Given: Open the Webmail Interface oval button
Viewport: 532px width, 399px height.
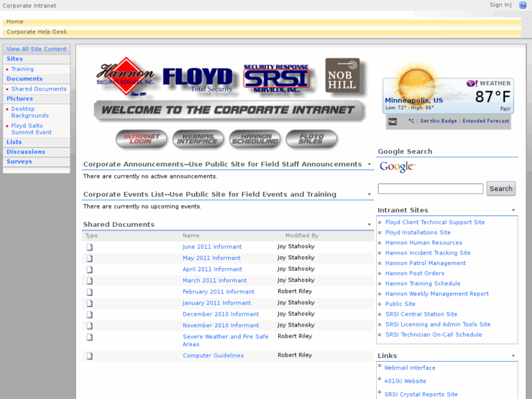Looking at the screenshot, I should pyautogui.click(x=198, y=139).
